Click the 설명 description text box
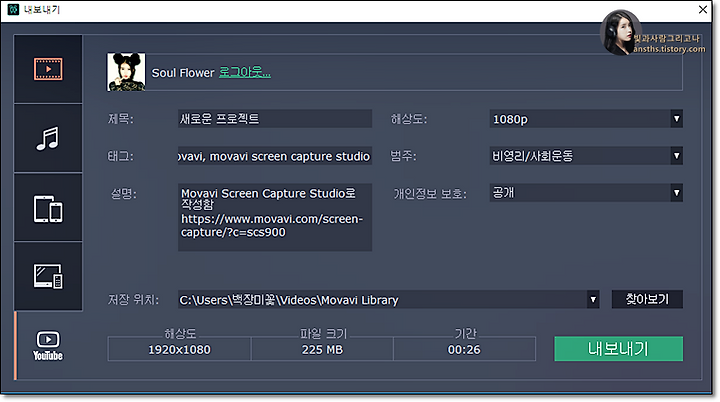This screenshot has width=720, height=402. [275, 217]
